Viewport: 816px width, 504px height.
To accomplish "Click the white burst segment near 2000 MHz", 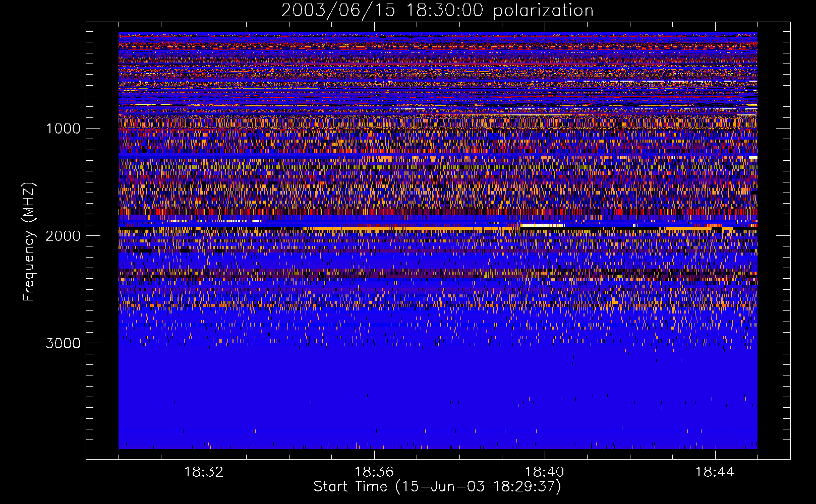I will [x=542, y=225].
